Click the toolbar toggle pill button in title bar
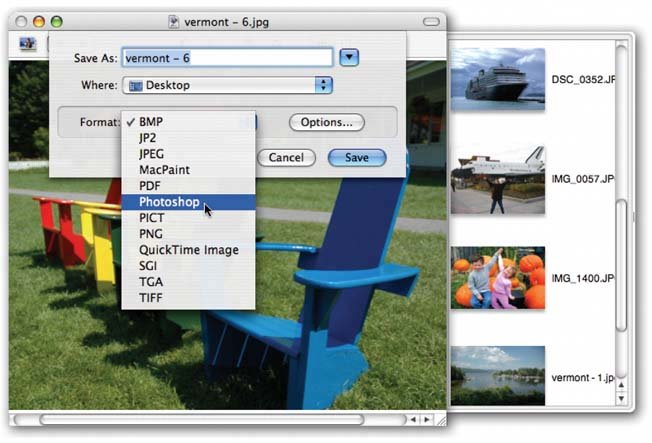 point(431,22)
